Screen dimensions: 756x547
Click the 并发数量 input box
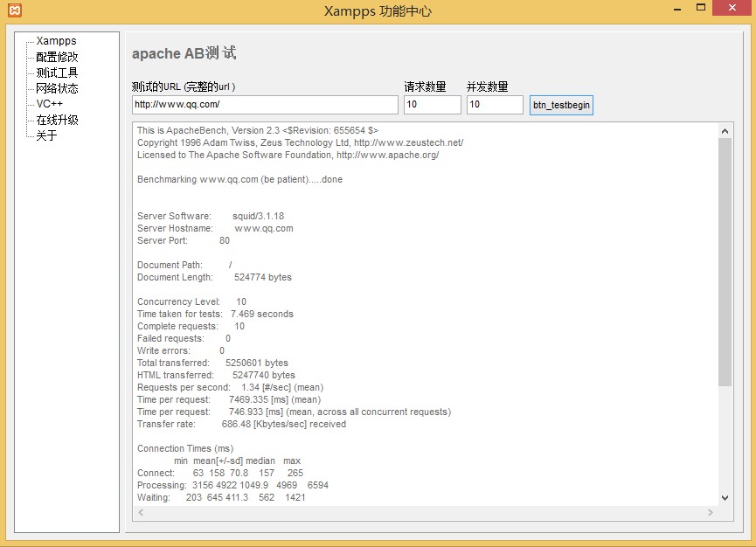(x=495, y=105)
